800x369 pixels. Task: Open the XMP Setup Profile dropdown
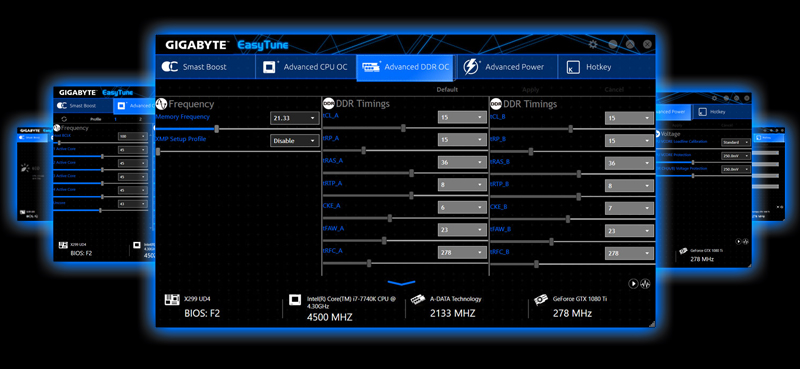(294, 140)
